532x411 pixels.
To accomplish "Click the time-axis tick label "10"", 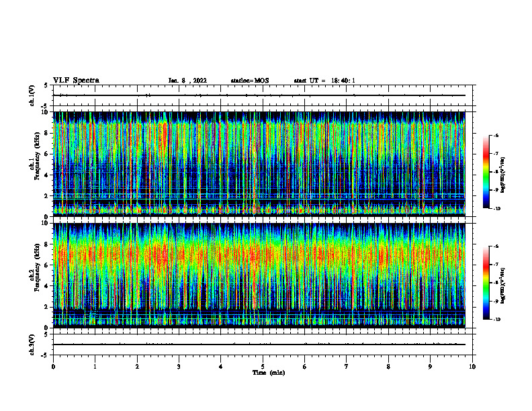I will (472, 367).
